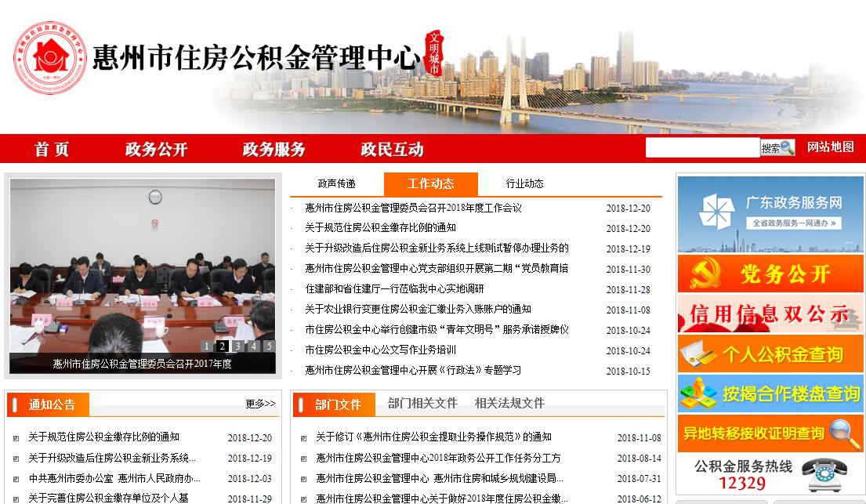Viewport: 866px width, 504px height.
Task: Open 按揭合作楼盘查询 banner
Action: click(770, 393)
